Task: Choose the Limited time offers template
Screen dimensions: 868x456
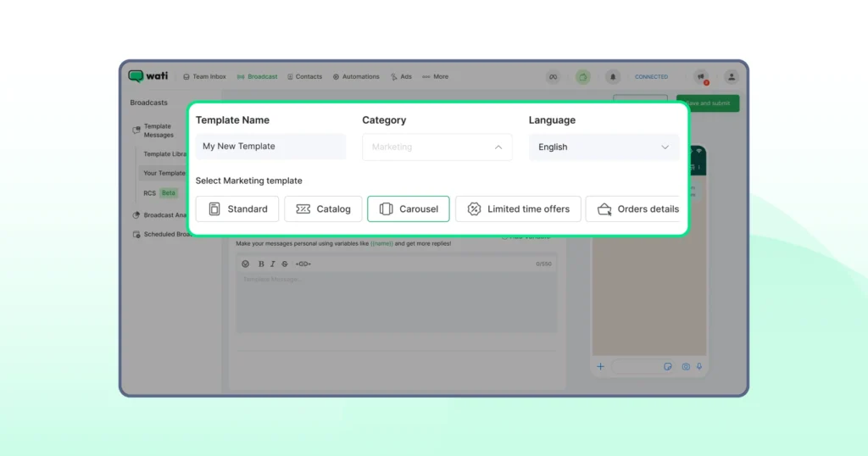Action: [518, 209]
